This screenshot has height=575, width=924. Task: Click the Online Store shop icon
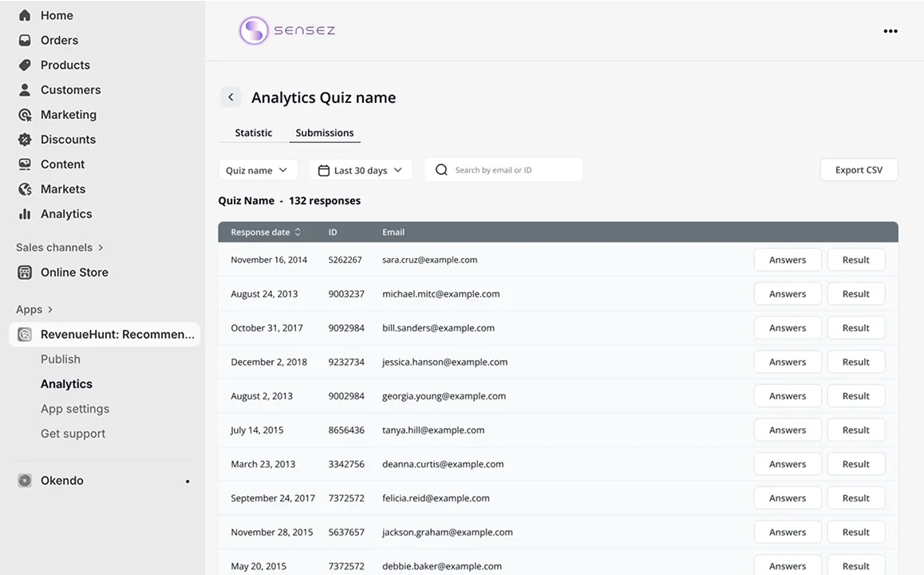25,272
